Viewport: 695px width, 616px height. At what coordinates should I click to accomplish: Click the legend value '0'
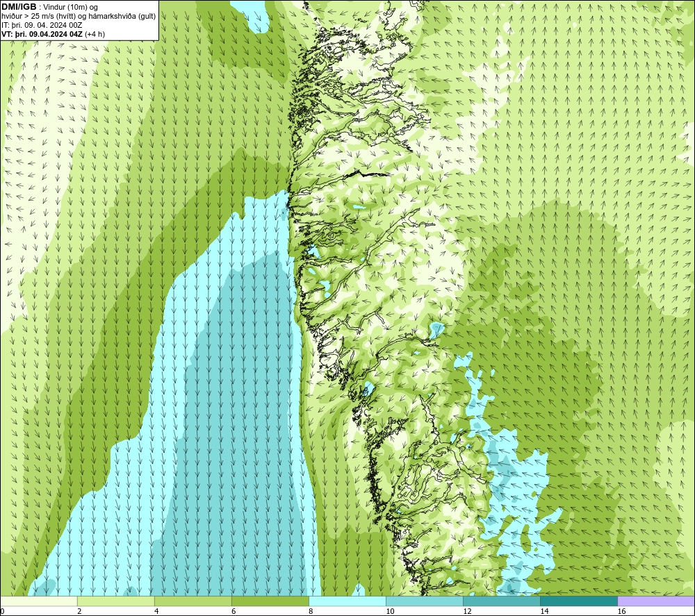coord(3,611)
